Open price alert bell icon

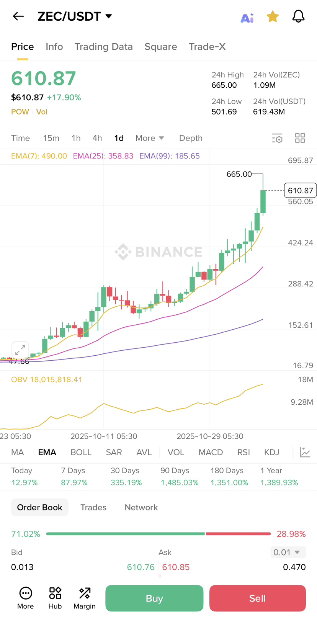click(298, 16)
